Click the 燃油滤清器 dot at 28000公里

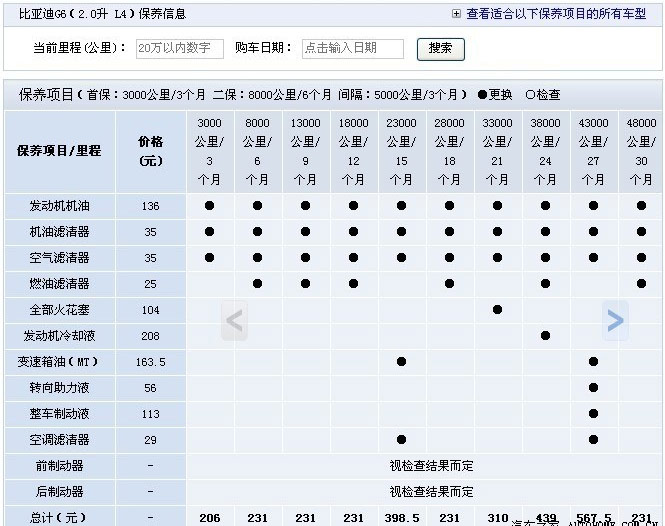[x=450, y=283]
